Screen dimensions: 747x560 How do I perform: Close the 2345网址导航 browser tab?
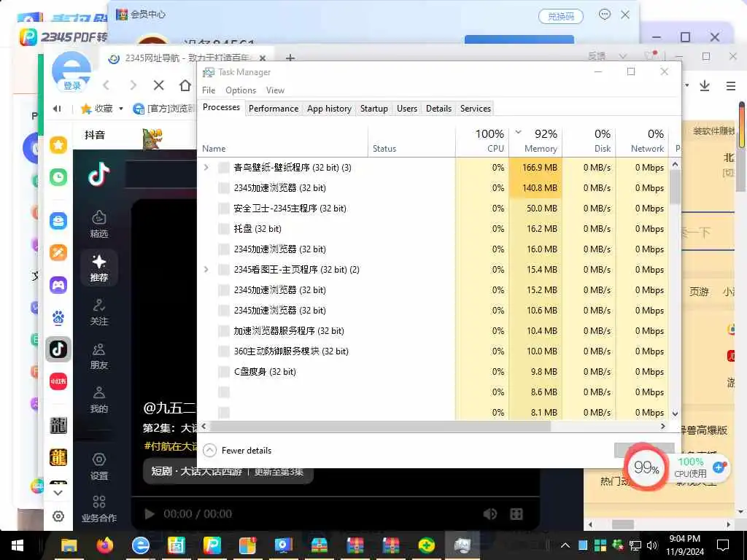point(262,58)
